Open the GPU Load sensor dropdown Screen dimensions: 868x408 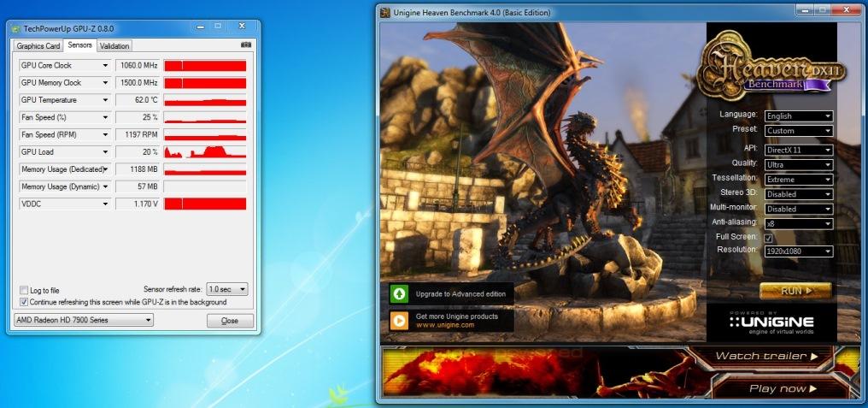[x=65, y=152]
